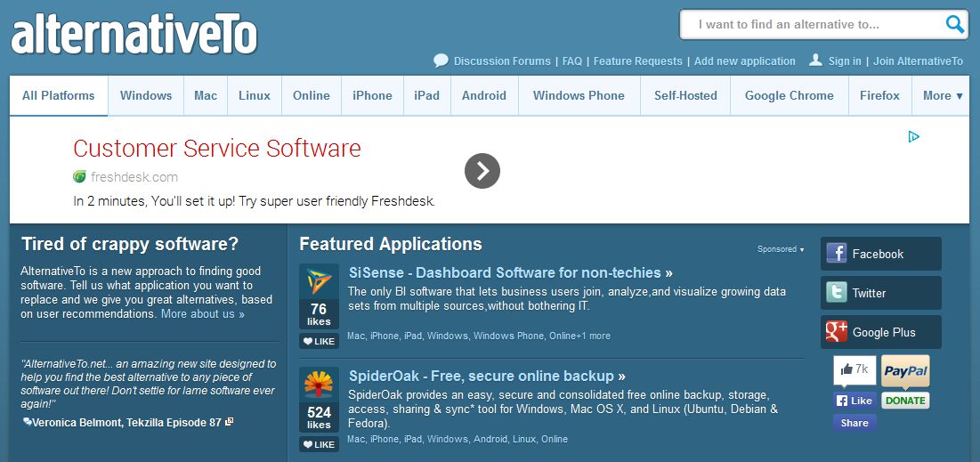This screenshot has height=462, width=980.
Task: Click the speech bubble discussion icon
Action: pos(441,61)
